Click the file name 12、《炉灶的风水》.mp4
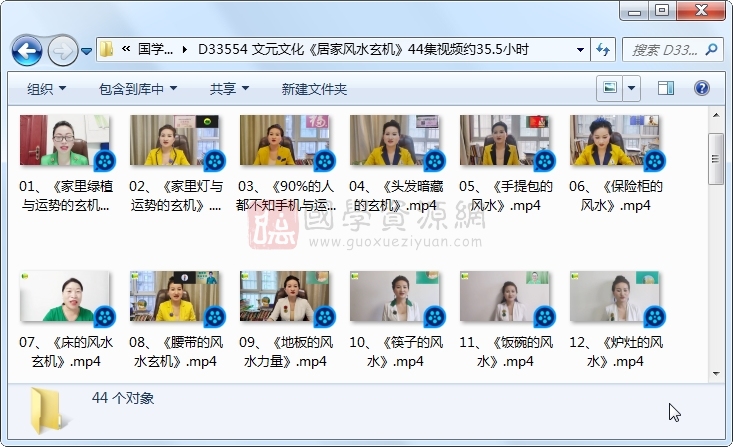 pyautogui.click(x=616, y=352)
